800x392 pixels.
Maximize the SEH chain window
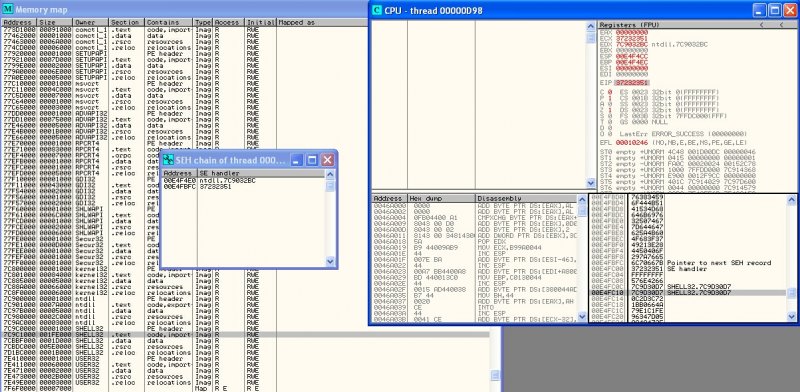[312, 160]
